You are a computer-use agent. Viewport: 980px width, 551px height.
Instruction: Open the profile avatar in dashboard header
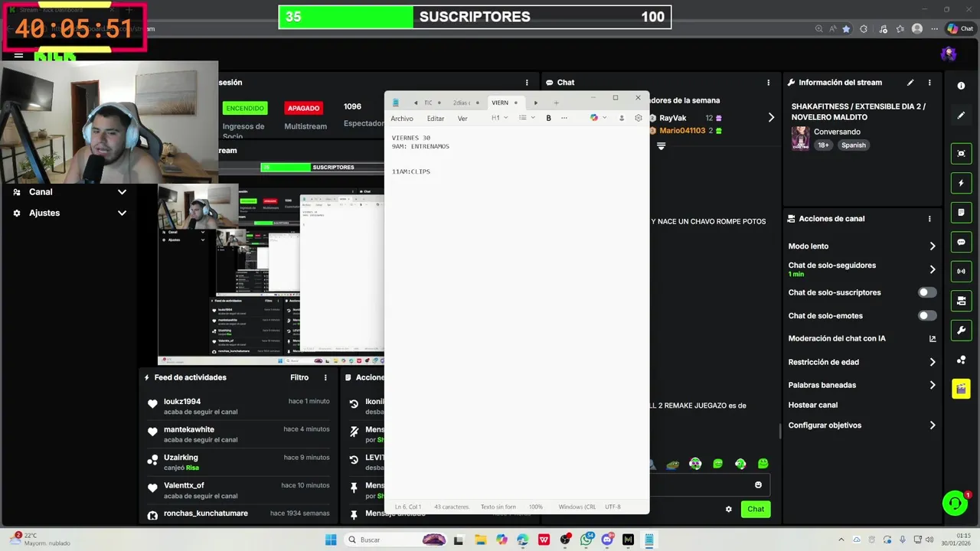coord(949,54)
